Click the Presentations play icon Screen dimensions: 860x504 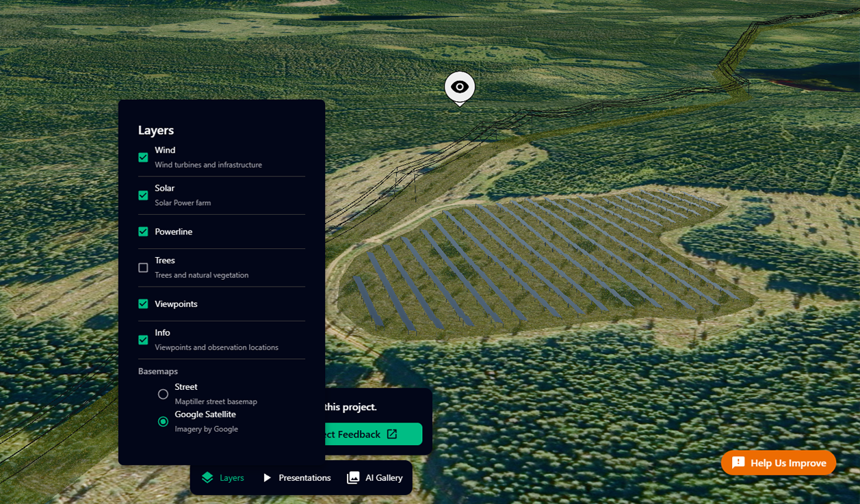pos(268,477)
